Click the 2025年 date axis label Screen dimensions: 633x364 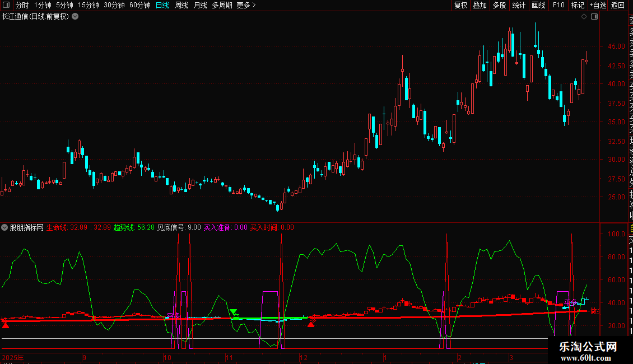pyautogui.click(x=13, y=357)
